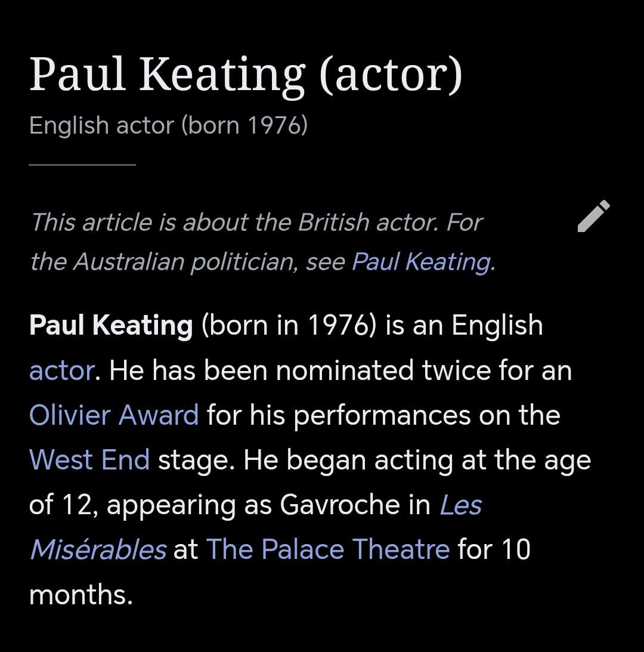Tap the 'English actor (born 1976)' description
This screenshot has height=652, width=644.
pos(168,125)
